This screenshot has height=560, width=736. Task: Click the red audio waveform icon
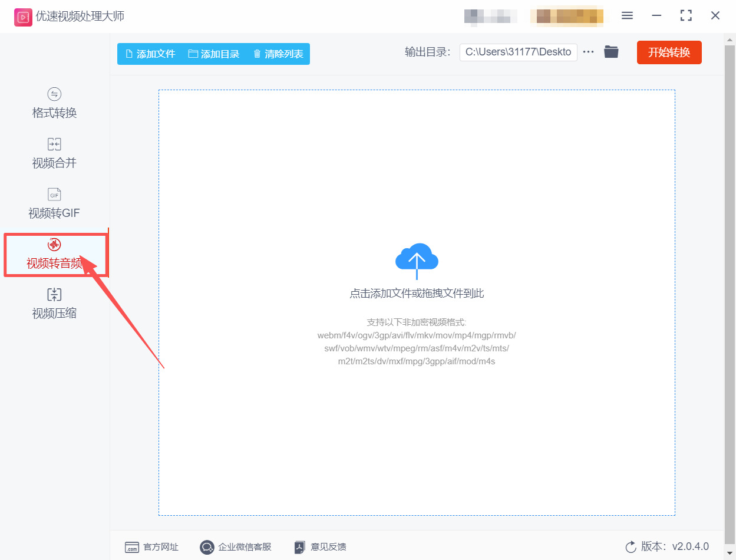coord(54,245)
